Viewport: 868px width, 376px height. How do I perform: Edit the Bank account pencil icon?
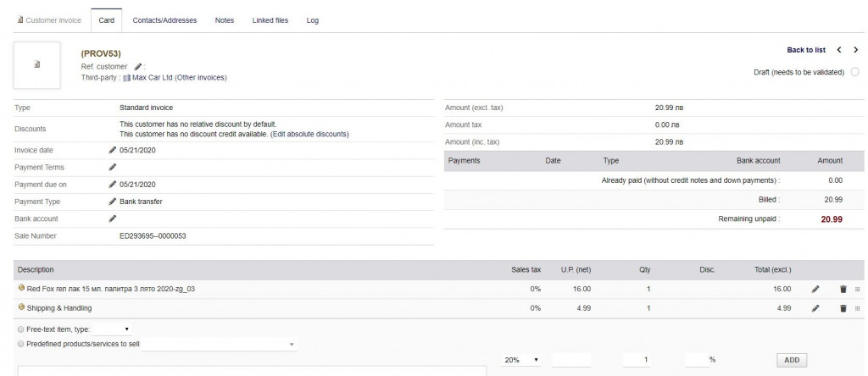tap(113, 218)
